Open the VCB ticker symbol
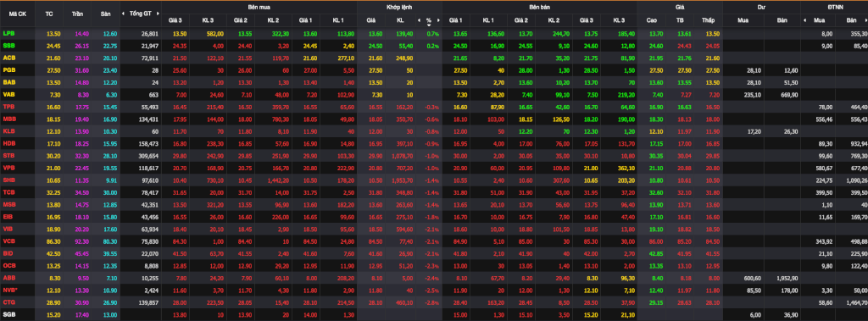The width and height of the screenshot is (868, 321). pyautogui.click(x=8, y=241)
